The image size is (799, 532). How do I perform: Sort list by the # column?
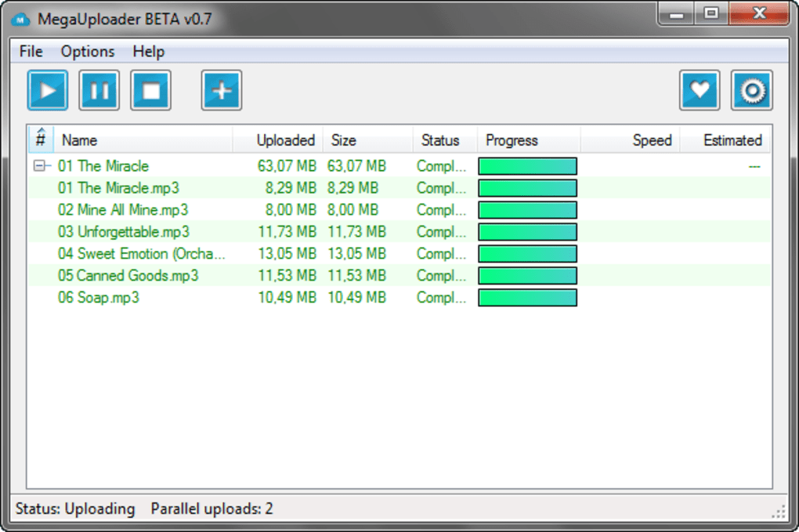(41, 139)
